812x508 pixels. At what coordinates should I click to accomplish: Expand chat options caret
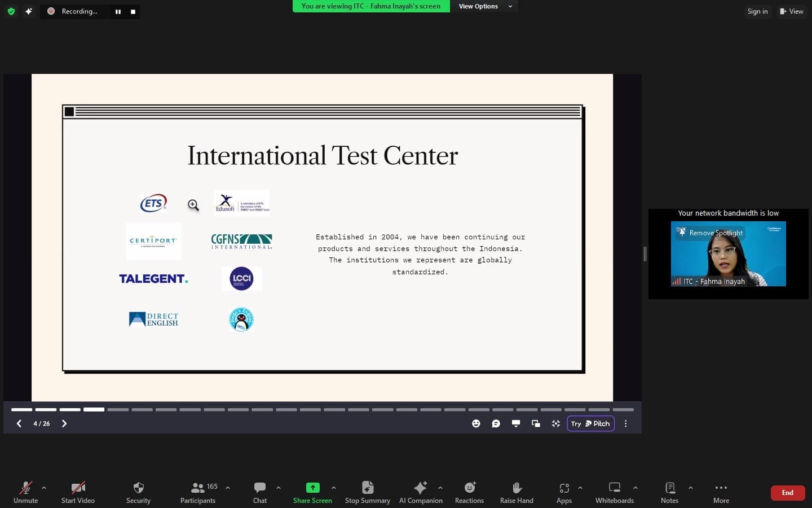point(279,488)
